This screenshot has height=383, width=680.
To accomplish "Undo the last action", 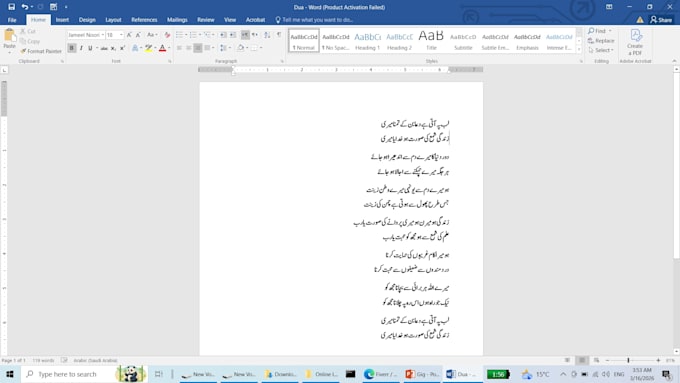I will [25, 7].
